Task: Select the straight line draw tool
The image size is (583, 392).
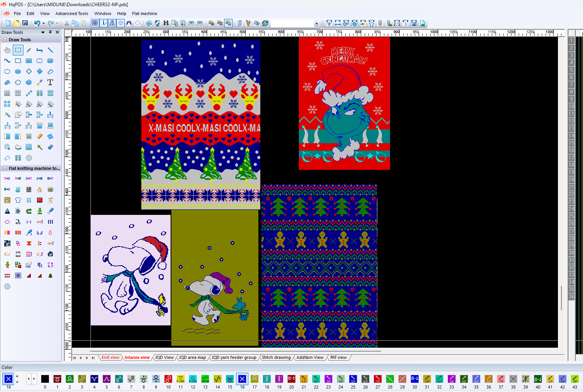Action: click(50, 50)
